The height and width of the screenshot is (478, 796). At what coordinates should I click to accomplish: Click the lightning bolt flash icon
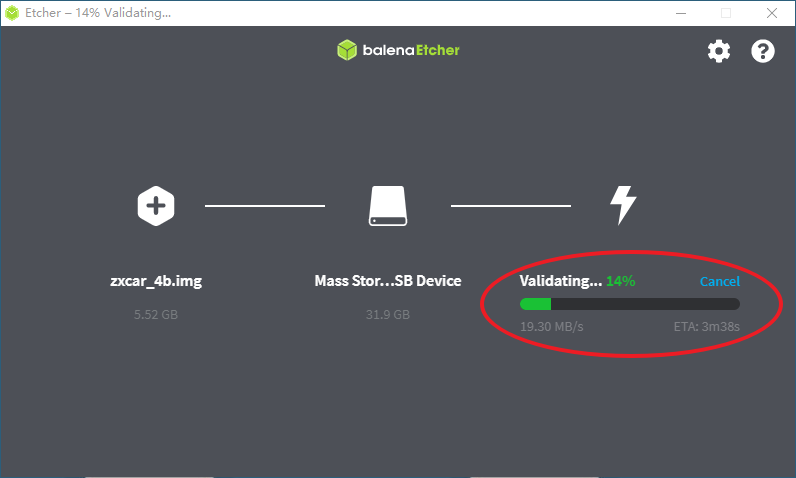click(x=623, y=206)
